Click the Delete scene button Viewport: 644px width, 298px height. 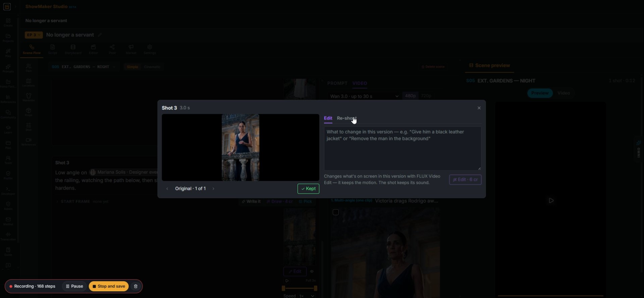[x=433, y=67]
